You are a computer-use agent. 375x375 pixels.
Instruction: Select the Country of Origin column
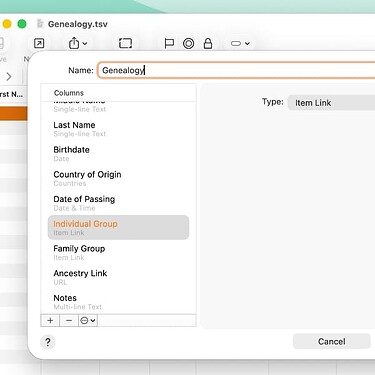tap(118, 178)
